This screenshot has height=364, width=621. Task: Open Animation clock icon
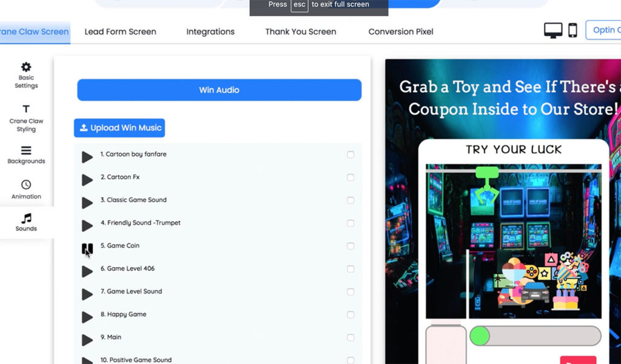[26, 185]
